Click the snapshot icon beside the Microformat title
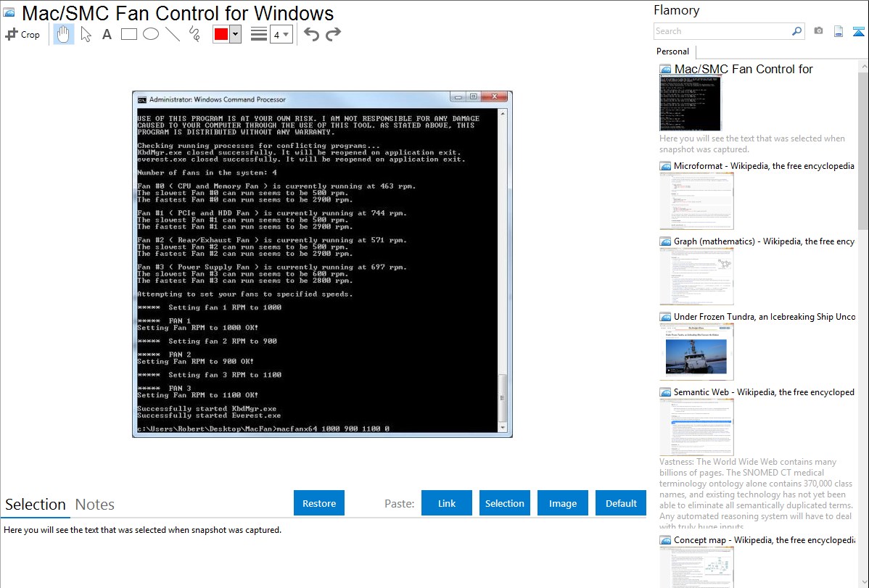Image resolution: width=869 pixels, height=588 pixels. click(665, 166)
